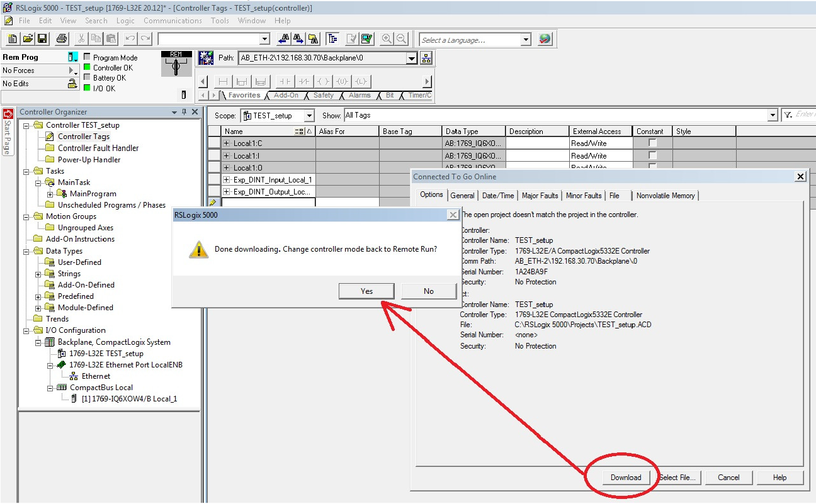The height and width of the screenshot is (504, 816).
Task: Open the File menu
Action: tap(25, 21)
